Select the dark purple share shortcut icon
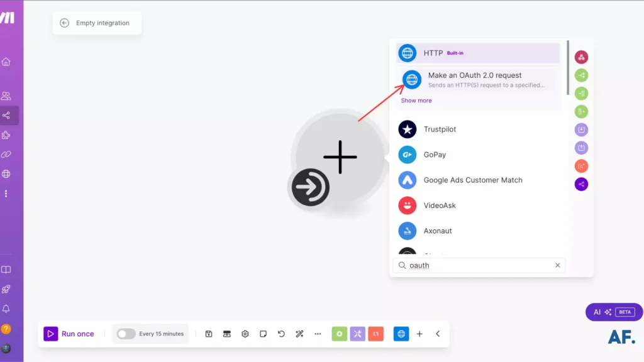The width and height of the screenshot is (644, 362). 581,184
